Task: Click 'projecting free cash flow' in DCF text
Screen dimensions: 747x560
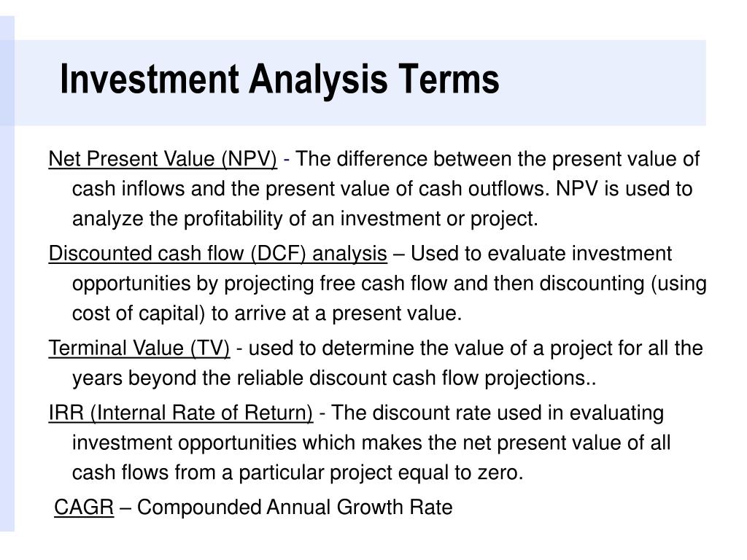Action: click(336, 284)
